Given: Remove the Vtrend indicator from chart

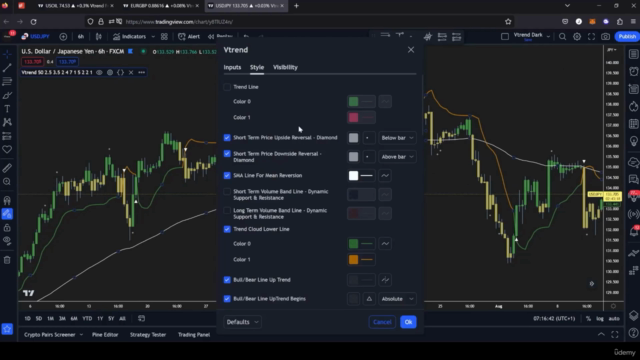Looking at the screenshot, I should pos(131,72).
